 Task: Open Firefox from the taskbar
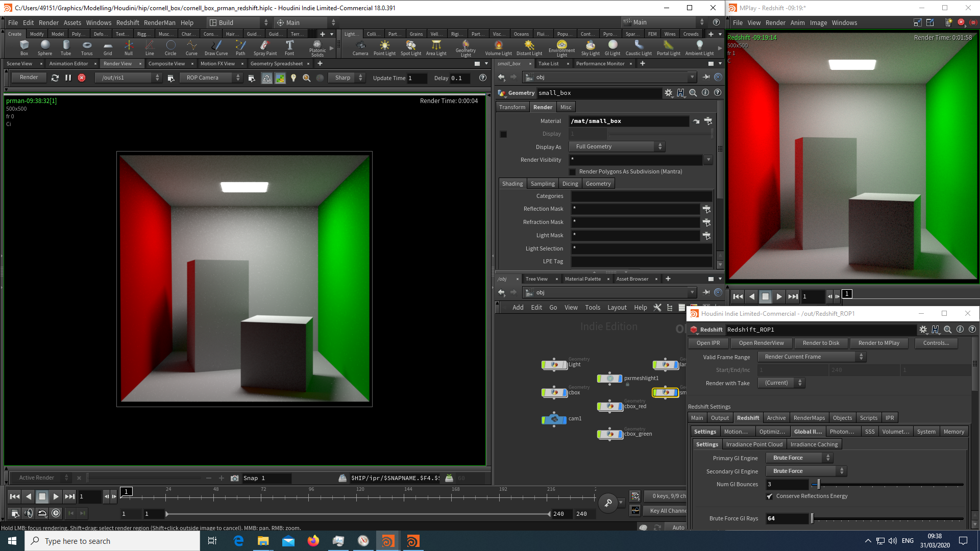click(313, 541)
